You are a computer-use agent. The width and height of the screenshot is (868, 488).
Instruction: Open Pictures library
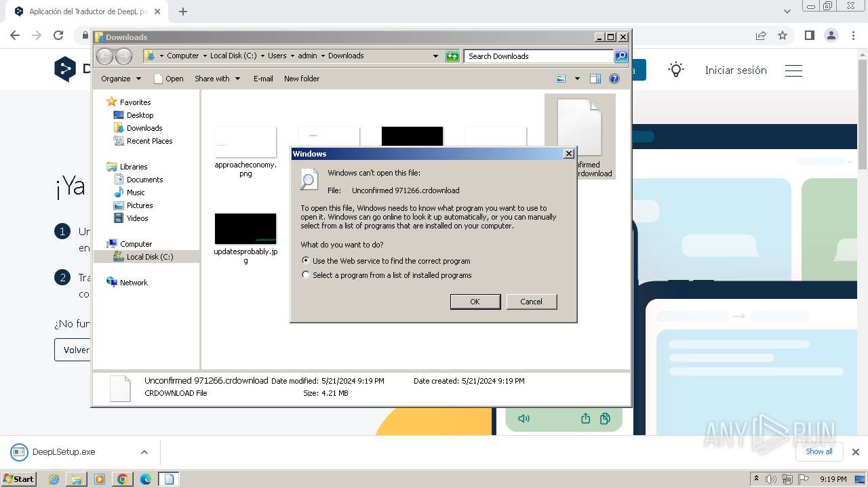coord(140,205)
